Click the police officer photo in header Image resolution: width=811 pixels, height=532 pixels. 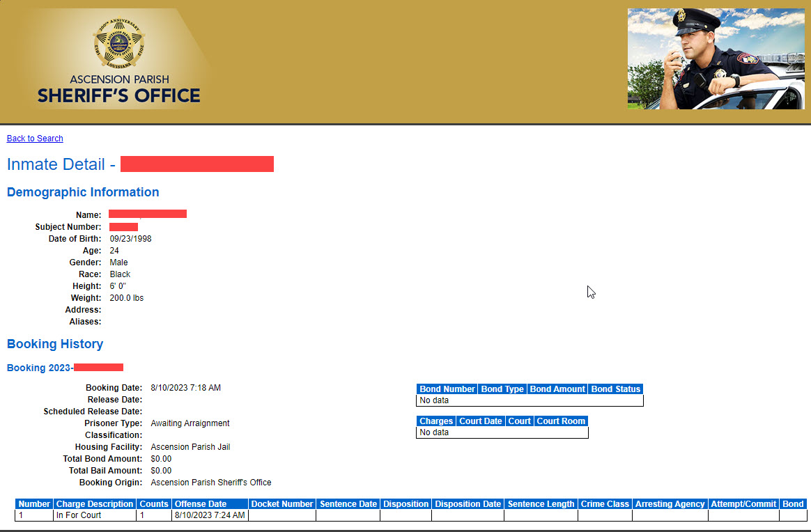tap(716, 59)
